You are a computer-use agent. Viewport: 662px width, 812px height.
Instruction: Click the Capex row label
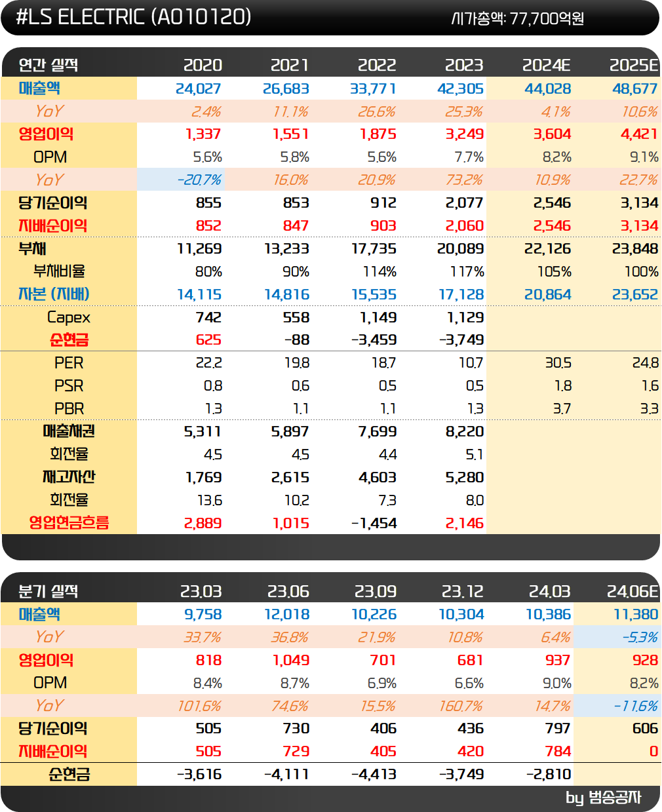(x=69, y=317)
